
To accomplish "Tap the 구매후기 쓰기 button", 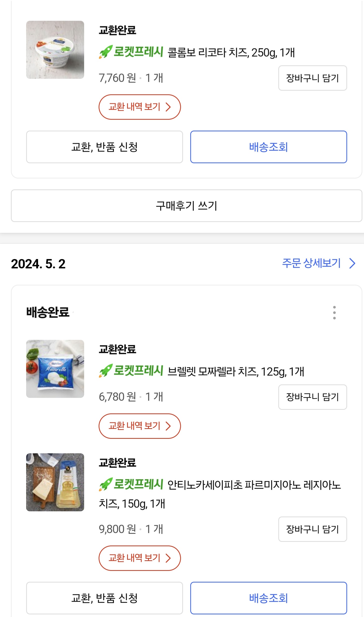I will tap(186, 206).
